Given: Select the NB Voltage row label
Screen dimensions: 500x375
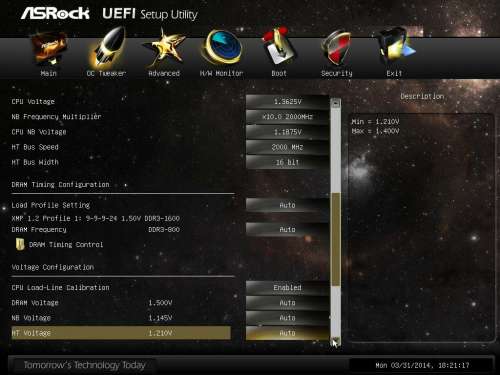Looking at the screenshot, I should click(x=31, y=318).
